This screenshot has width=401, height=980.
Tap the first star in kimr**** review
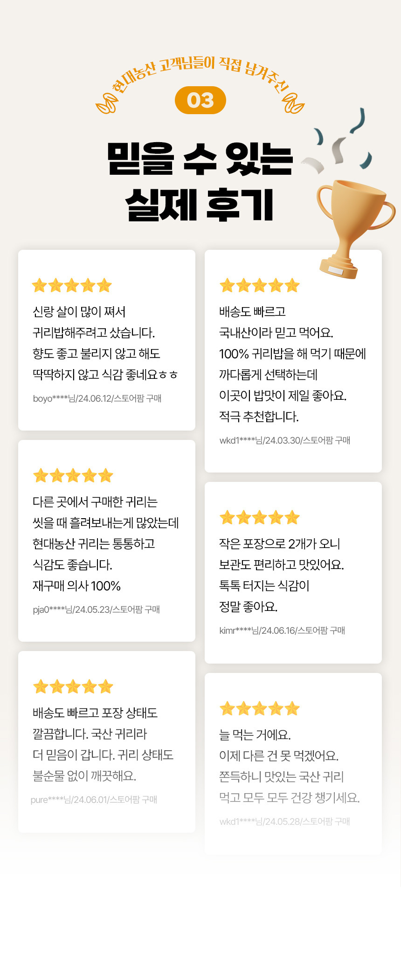click(228, 517)
